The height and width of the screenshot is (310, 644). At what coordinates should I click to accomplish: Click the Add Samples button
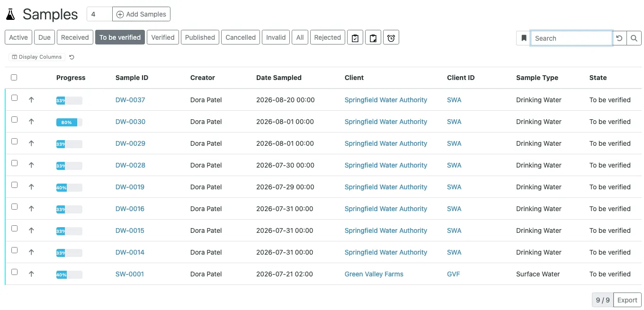(x=141, y=14)
